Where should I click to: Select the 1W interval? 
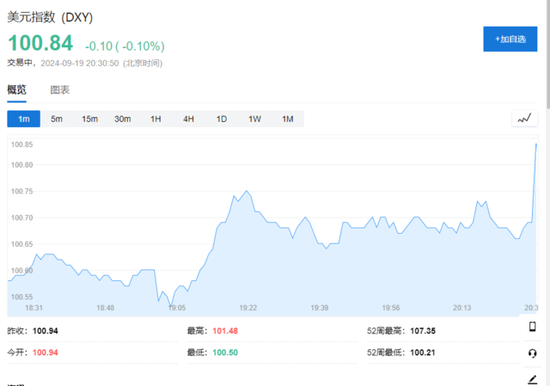[x=255, y=119]
